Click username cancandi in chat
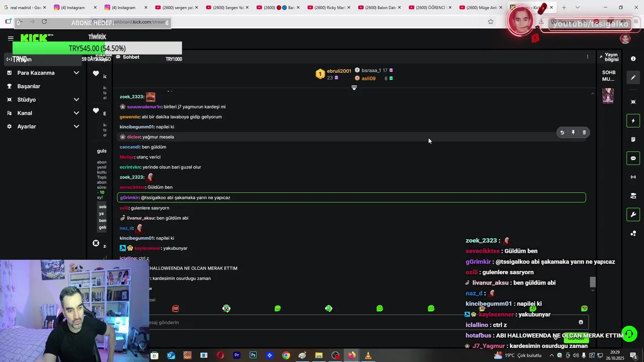Viewport: 644px width, 362px height. pyautogui.click(x=129, y=147)
